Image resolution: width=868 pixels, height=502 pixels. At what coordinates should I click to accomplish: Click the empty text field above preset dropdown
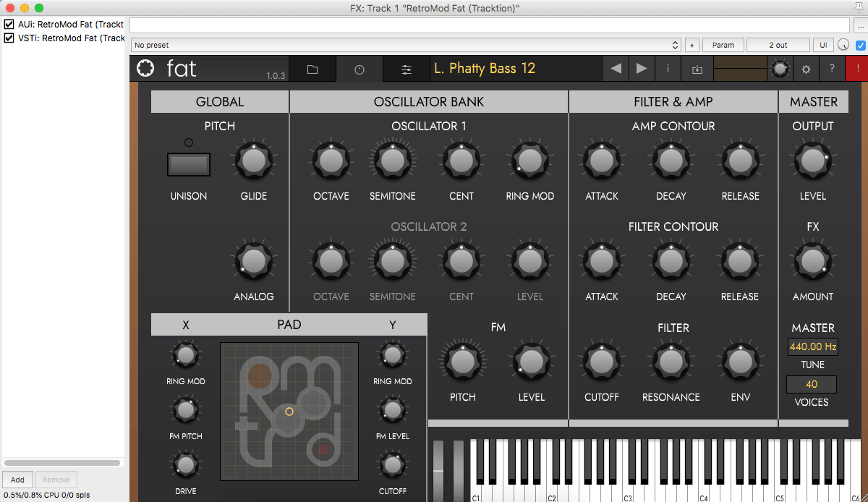pyautogui.click(x=490, y=25)
